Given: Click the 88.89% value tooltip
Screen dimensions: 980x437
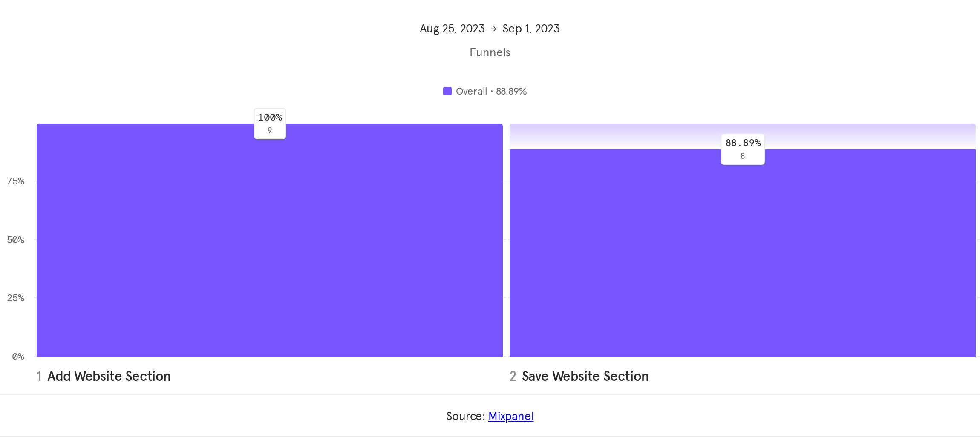Looking at the screenshot, I should (x=743, y=149).
